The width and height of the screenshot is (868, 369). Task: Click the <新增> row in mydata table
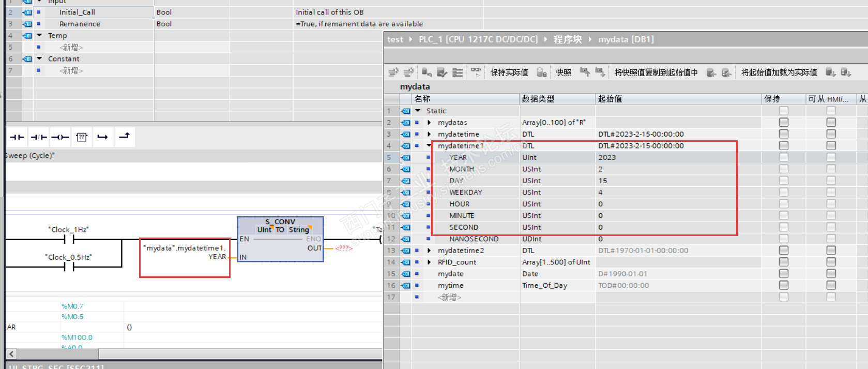coord(449,297)
